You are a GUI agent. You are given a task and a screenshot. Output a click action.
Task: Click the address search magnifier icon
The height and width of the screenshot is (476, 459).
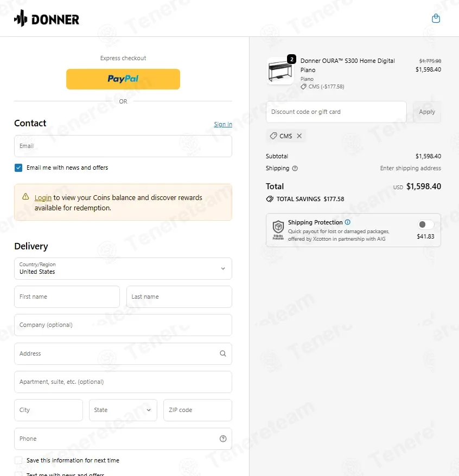(x=222, y=353)
